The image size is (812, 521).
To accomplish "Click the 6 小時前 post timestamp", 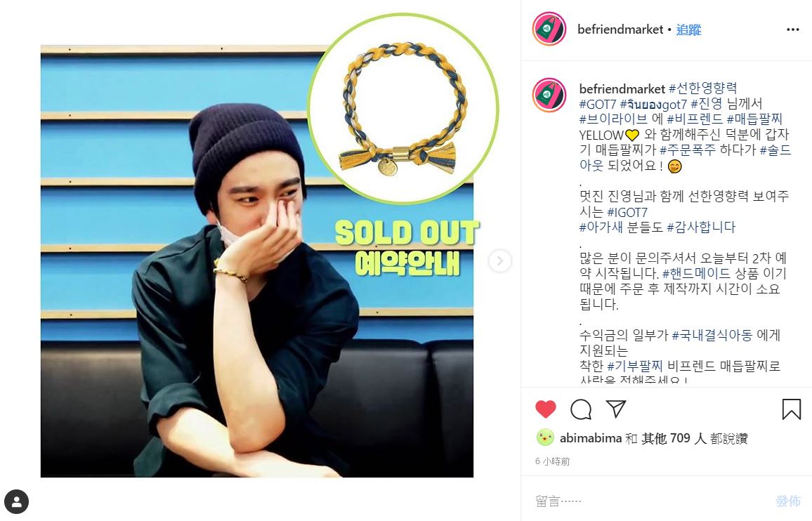I will coord(553,461).
